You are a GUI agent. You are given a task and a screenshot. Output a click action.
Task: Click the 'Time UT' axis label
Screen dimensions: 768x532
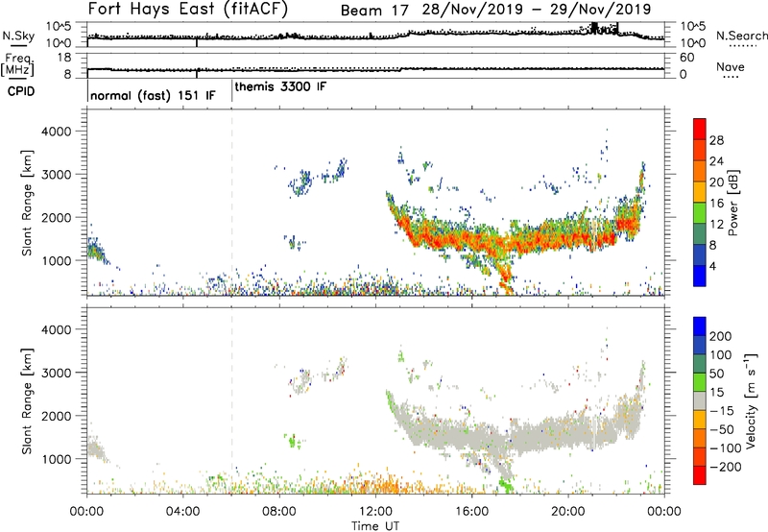[375, 526]
